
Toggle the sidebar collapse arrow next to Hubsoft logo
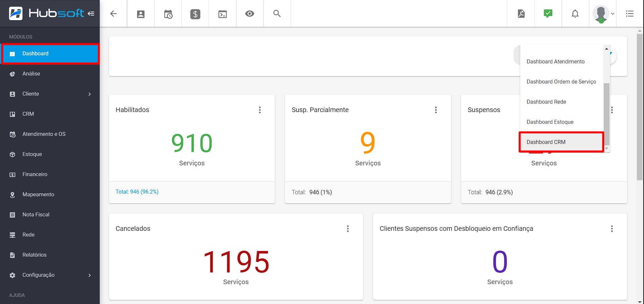tap(91, 13)
